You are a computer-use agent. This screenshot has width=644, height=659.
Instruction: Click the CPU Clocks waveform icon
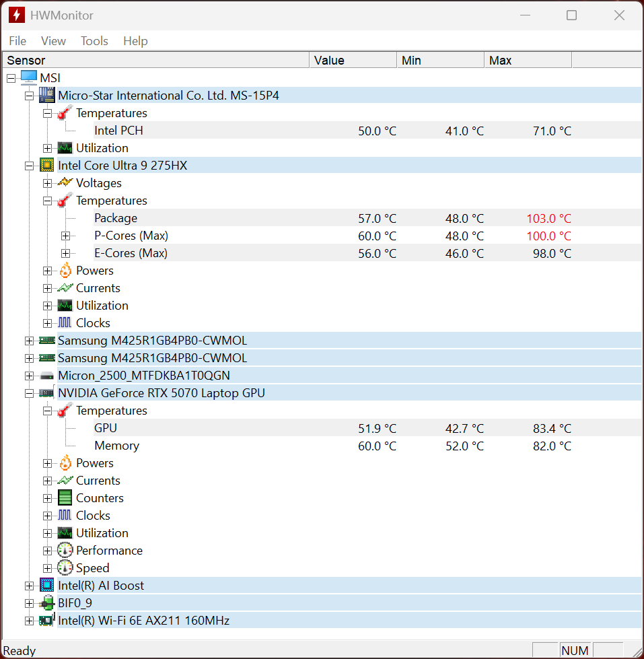[x=65, y=323]
